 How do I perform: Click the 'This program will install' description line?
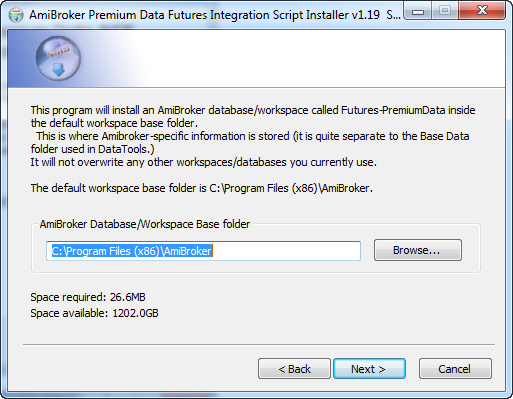[253, 110]
